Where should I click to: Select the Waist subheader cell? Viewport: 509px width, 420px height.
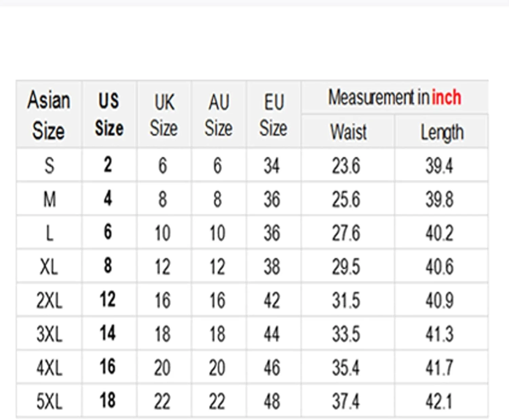348,132
